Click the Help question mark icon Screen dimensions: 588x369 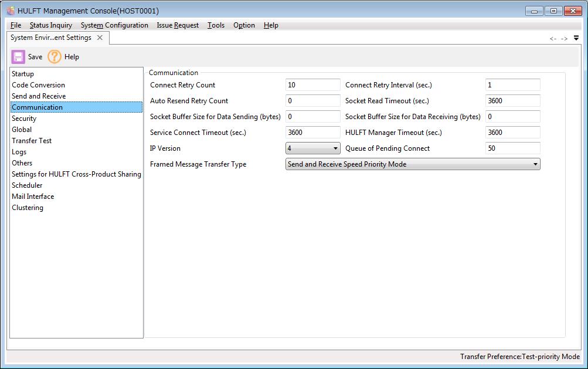55,57
